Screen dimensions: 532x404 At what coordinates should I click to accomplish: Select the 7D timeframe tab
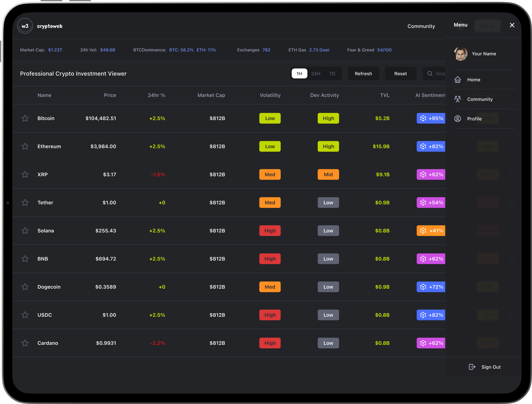click(x=332, y=74)
